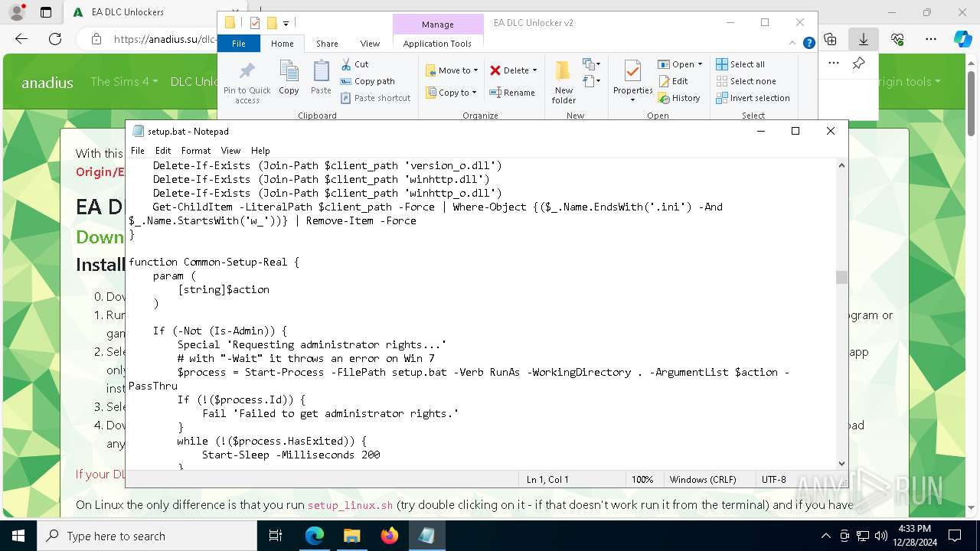Image resolution: width=980 pixels, height=551 pixels.
Task: Expand The Sims 4 site menu
Action: point(124,81)
